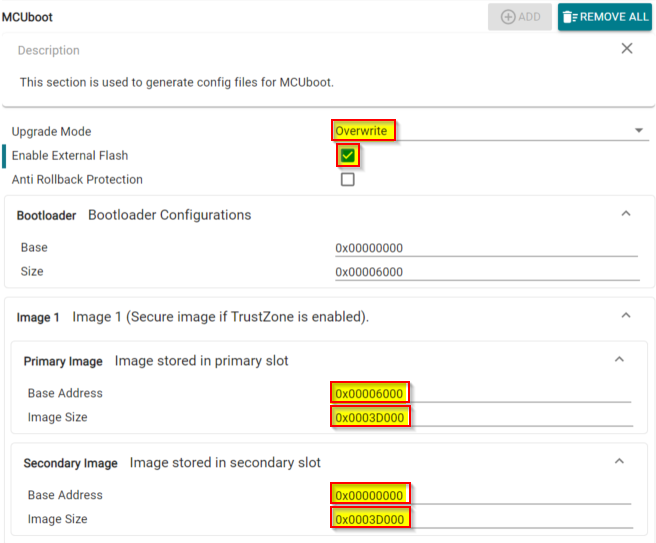Click the Anti Rollback Protection label
Screen dimensions: 656x543
[x=77, y=180]
